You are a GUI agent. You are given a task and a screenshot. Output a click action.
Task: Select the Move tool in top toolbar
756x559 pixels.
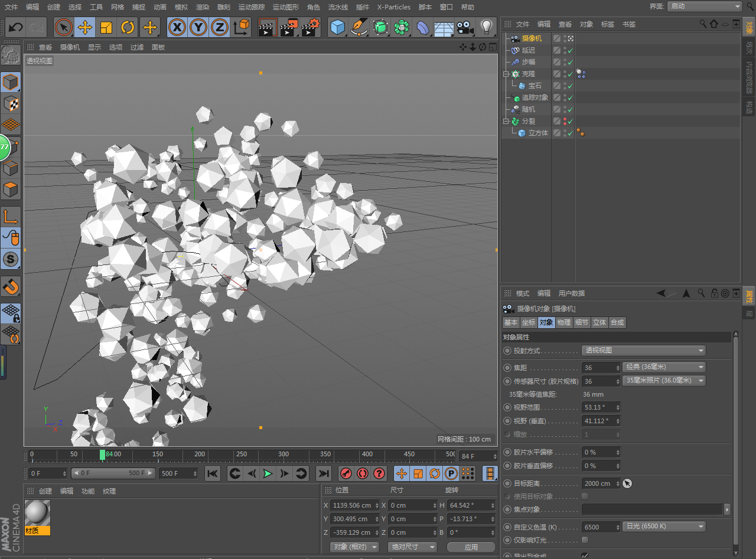pos(85,27)
